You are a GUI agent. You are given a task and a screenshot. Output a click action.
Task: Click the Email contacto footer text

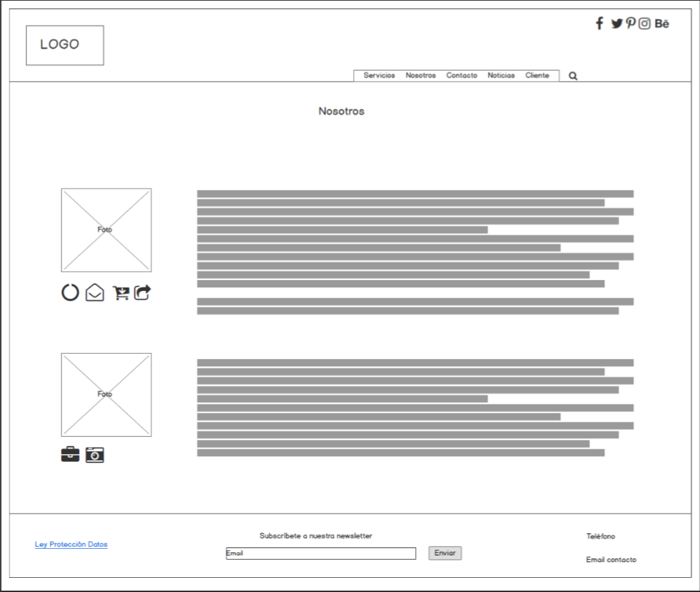click(611, 560)
